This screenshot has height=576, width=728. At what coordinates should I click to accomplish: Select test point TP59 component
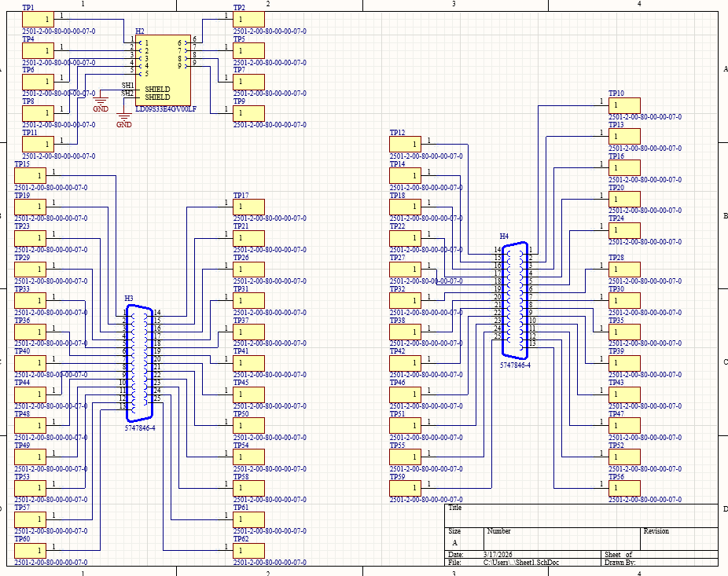tap(406, 488)
